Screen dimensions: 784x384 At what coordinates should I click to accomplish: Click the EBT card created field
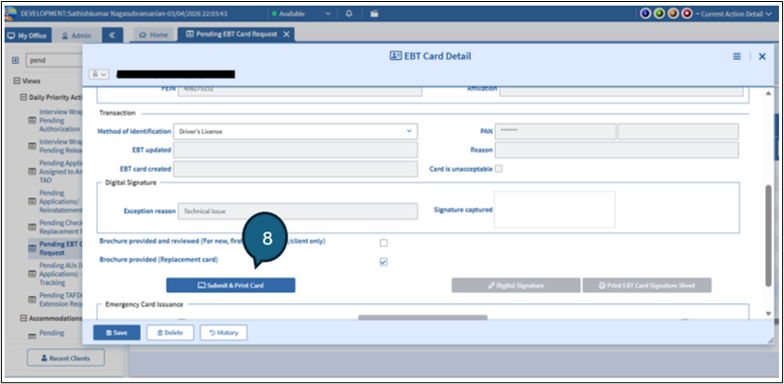[296, 169]
